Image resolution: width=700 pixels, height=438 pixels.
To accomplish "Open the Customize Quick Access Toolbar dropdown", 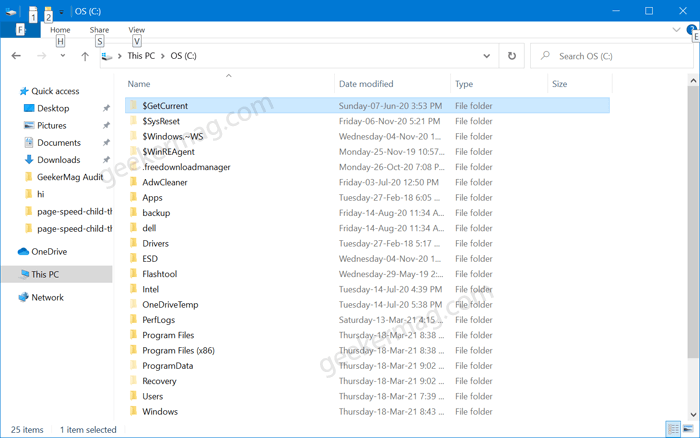I will click(x=62, y=12).
